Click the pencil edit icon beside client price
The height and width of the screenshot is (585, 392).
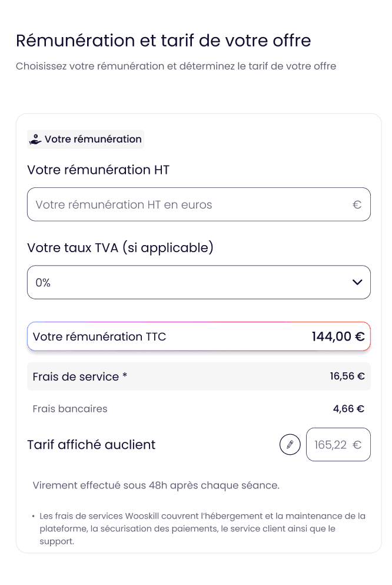[x=290, y=444]
